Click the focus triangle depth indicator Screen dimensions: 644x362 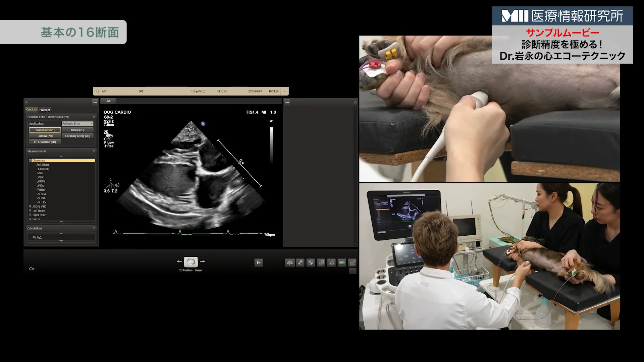111,185
